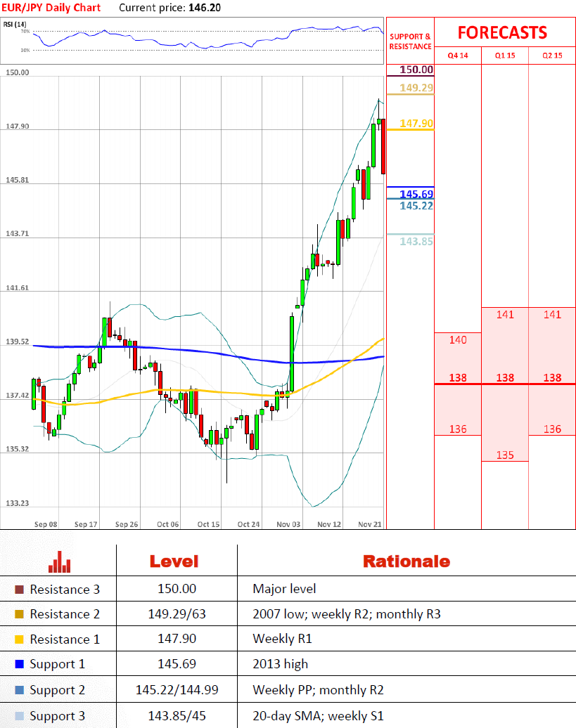Click the Q4 14 forecast low value 136
This screenshot has width=576, height=728.
click(458, 429)
